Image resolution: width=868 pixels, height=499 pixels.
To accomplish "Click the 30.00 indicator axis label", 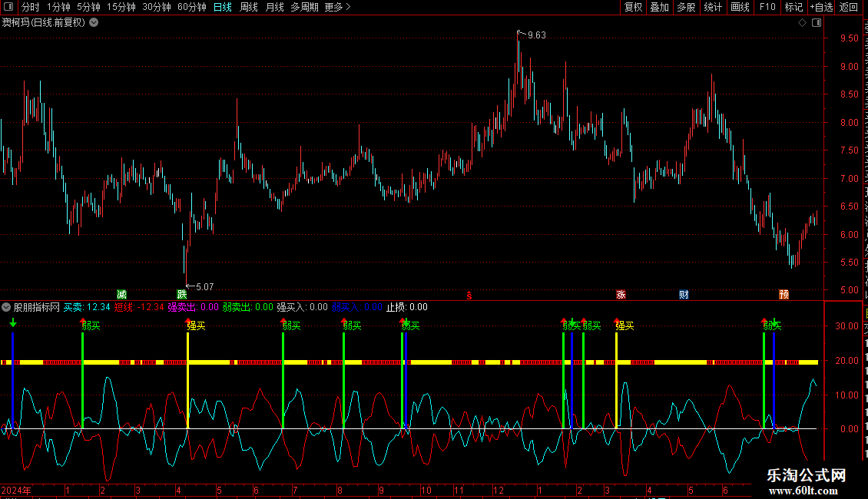I will click(x=847, y=326).
